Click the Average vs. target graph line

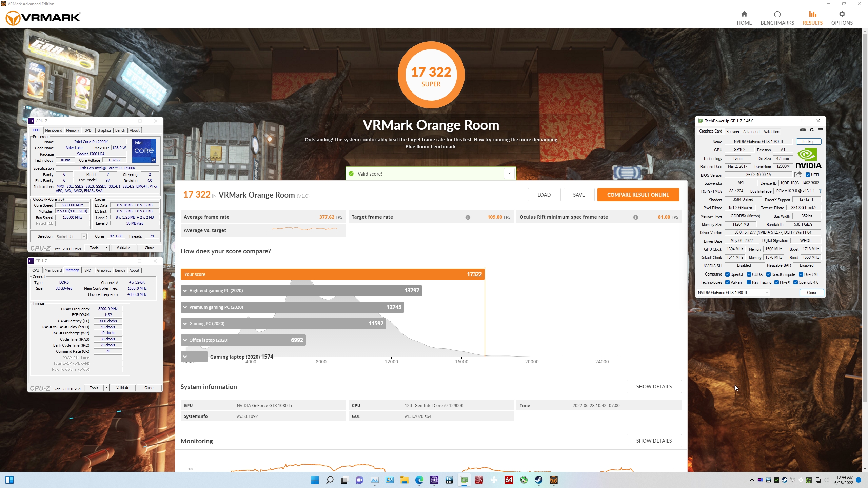(x=304, y=229)
